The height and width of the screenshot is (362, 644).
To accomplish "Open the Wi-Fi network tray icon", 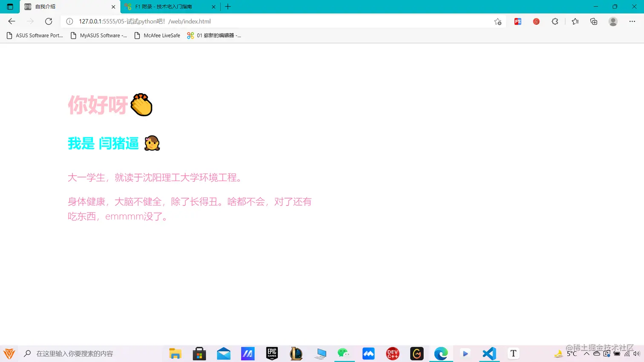I will [627, 353].
